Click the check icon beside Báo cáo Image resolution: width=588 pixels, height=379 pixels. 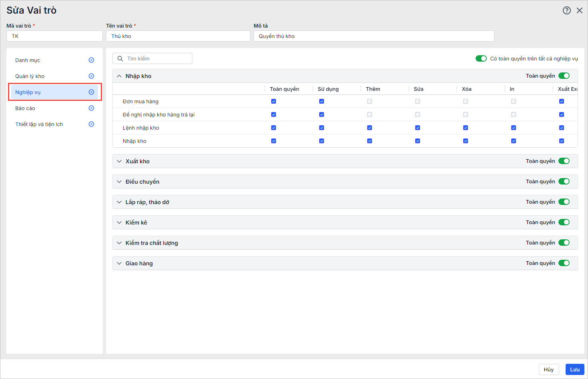point(91,108)
